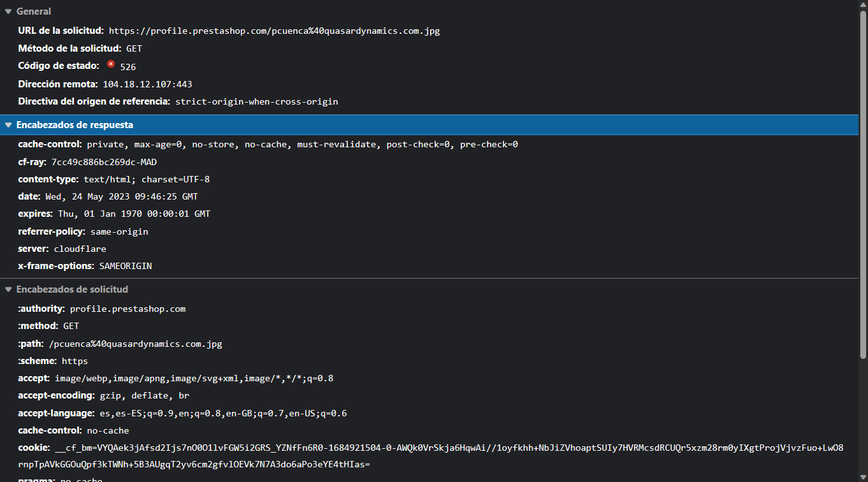
Task: Click the scrollbar down arrow
Action: click(864, 477)
